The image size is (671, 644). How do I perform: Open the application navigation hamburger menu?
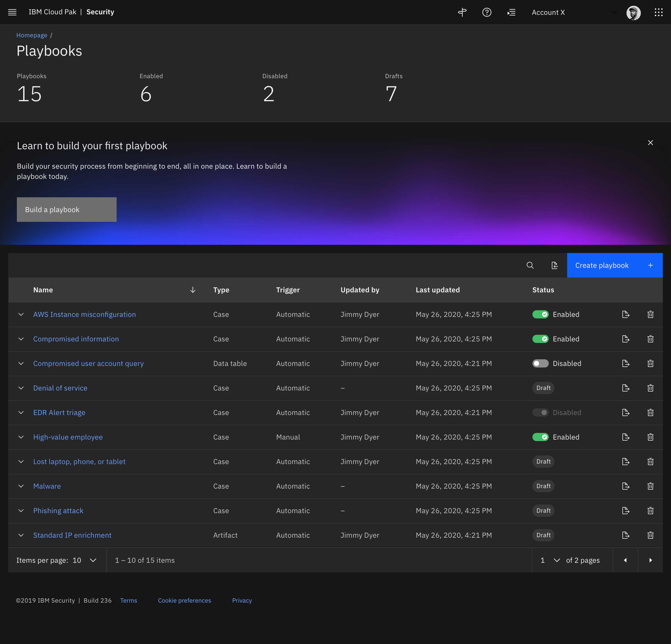12,12
